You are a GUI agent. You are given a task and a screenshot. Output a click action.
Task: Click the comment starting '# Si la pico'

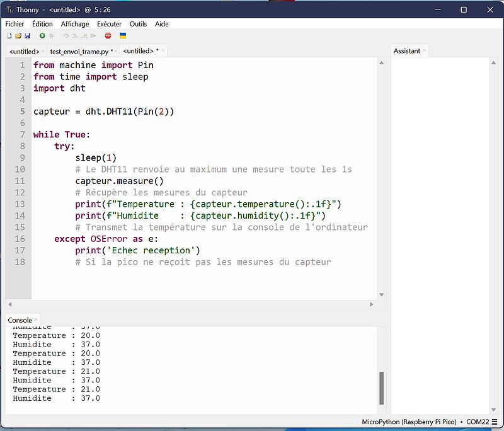(x=203, y=262)
